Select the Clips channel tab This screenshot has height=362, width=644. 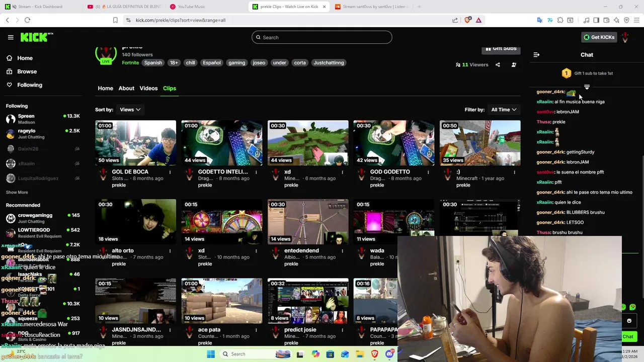tap(169, 88)
